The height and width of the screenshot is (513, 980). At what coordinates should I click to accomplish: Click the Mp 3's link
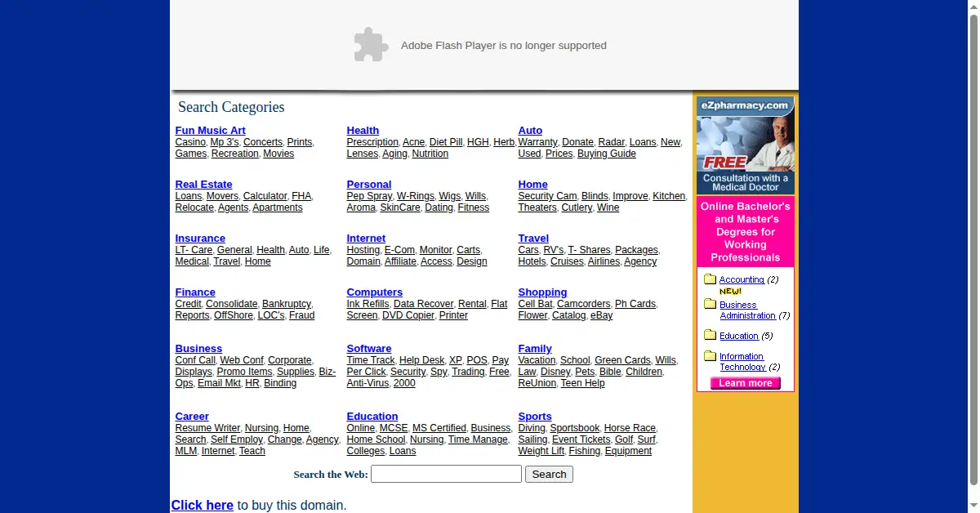click(x=225, y=142)
